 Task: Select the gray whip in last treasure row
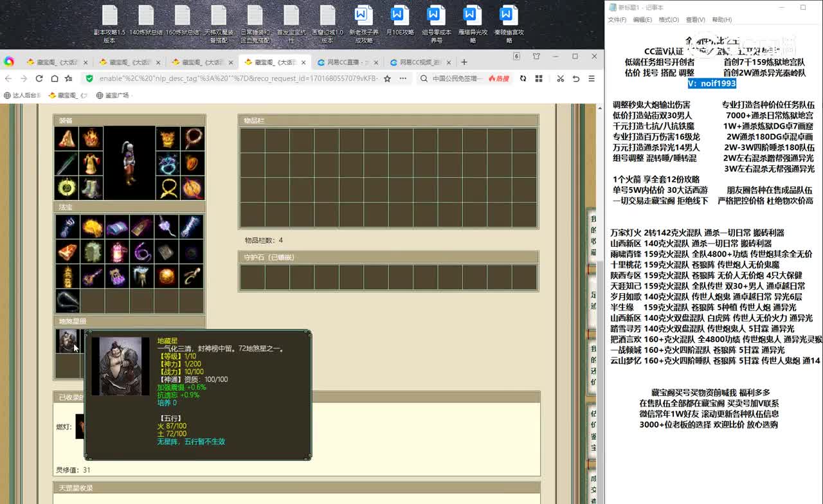tap(67, 301)
